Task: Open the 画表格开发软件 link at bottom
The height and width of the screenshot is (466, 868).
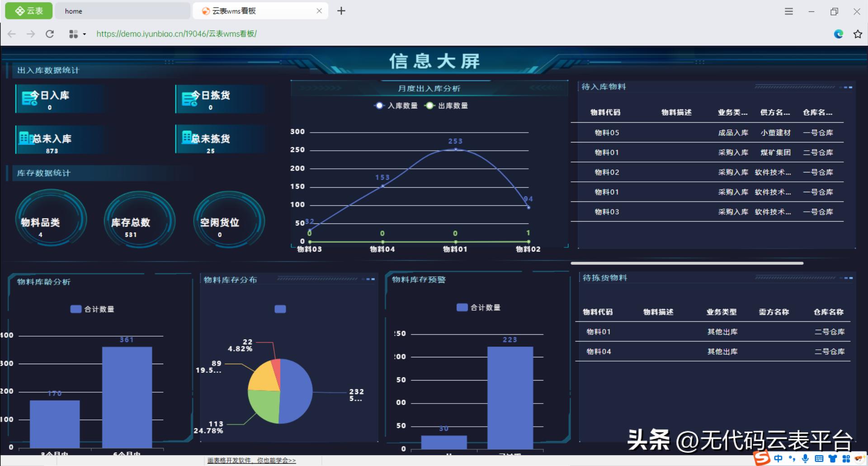Action: (x=251, y=461)
